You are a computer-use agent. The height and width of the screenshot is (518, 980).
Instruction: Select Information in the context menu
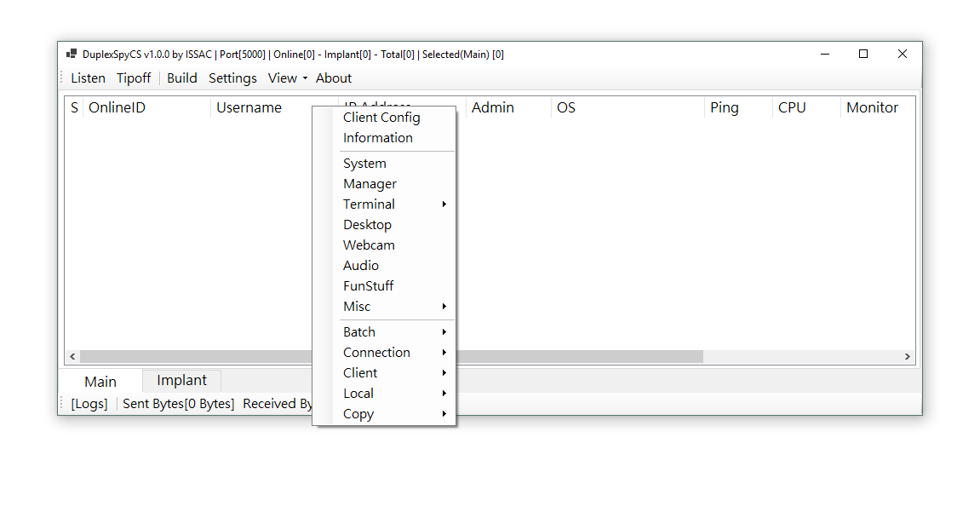377,137
